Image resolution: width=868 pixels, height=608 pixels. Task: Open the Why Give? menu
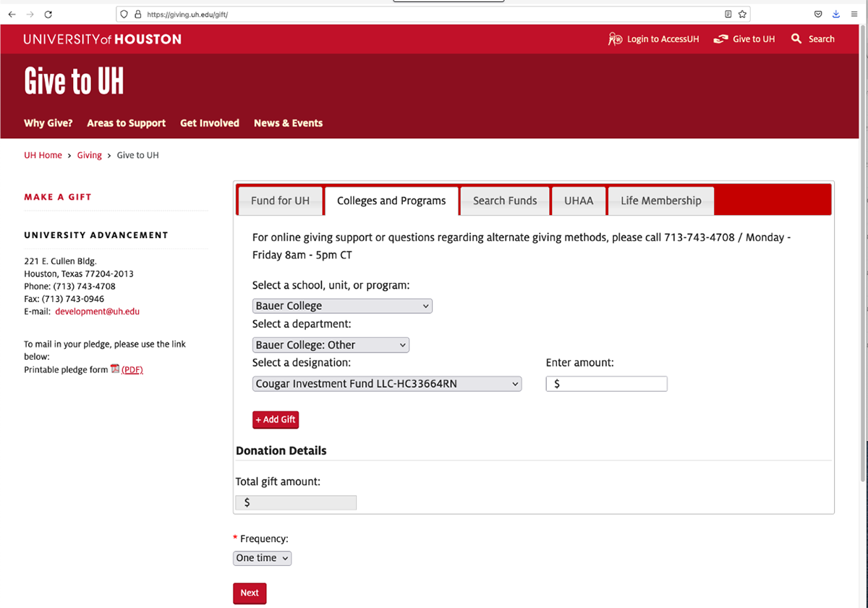click(x=48, y=123)
